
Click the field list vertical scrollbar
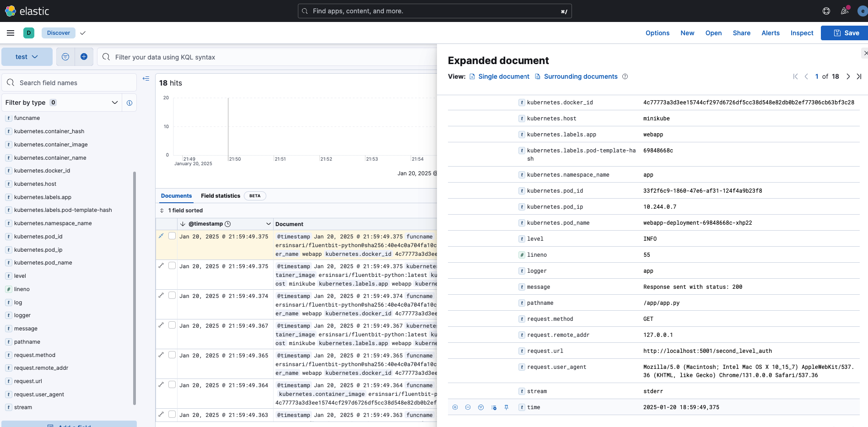[135, 288]
